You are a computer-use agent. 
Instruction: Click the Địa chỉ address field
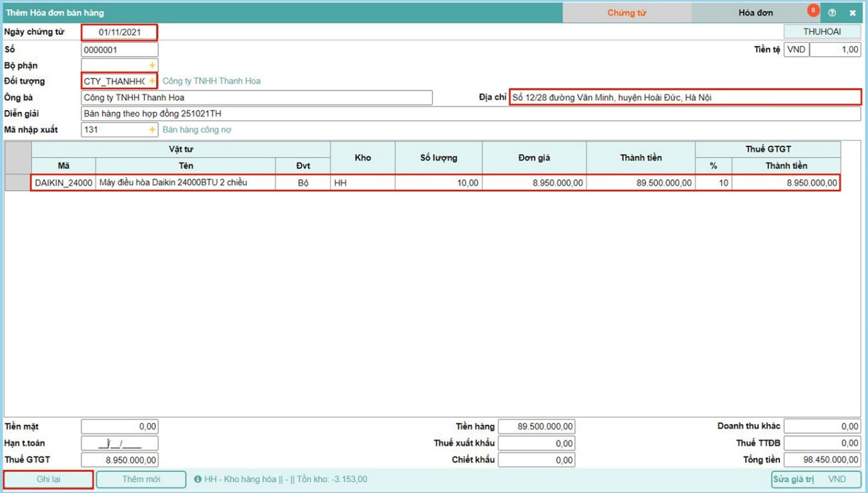685,97
